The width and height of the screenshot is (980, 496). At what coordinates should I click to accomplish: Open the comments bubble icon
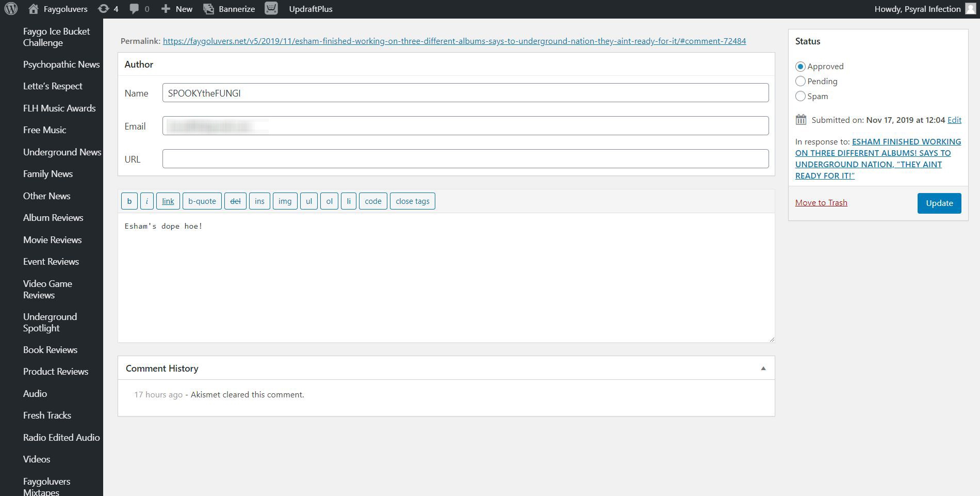click(x=134, y=9)
